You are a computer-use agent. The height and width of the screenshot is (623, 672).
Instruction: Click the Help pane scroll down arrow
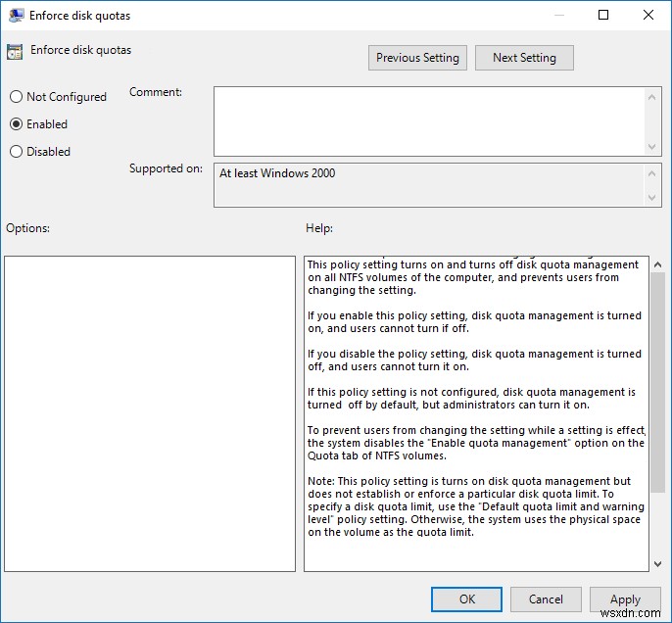(x=658, y=564)
